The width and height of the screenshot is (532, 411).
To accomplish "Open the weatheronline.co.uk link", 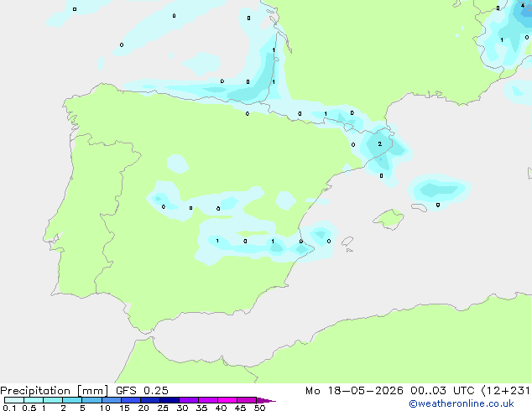I will (x=461, y=403).
